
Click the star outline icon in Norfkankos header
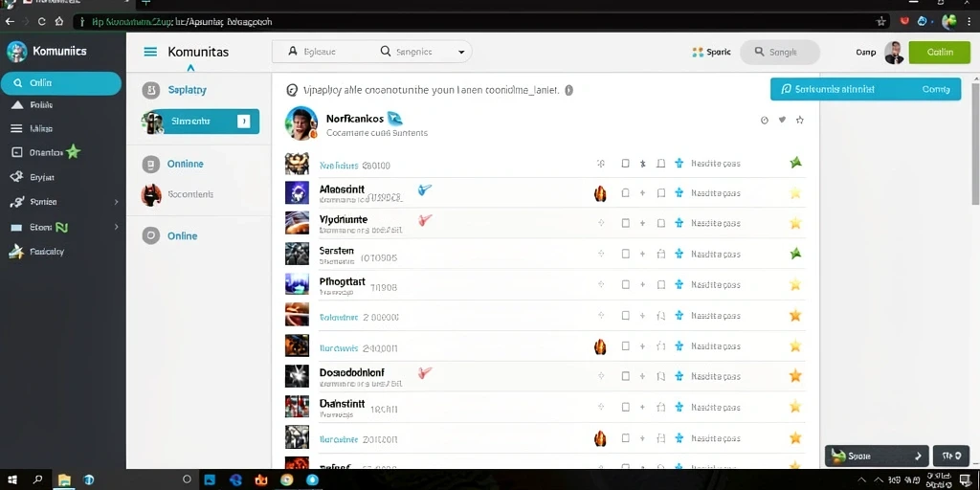[799, 120]
